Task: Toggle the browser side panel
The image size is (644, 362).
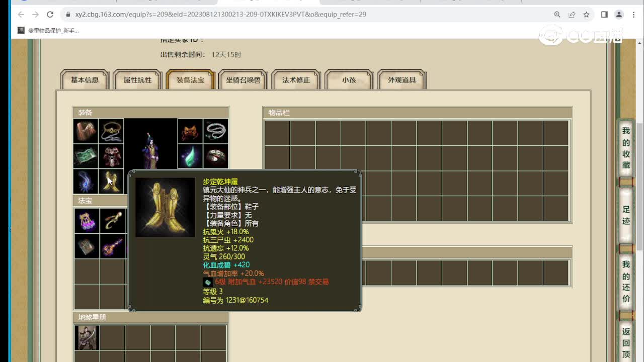Action: 604,15
